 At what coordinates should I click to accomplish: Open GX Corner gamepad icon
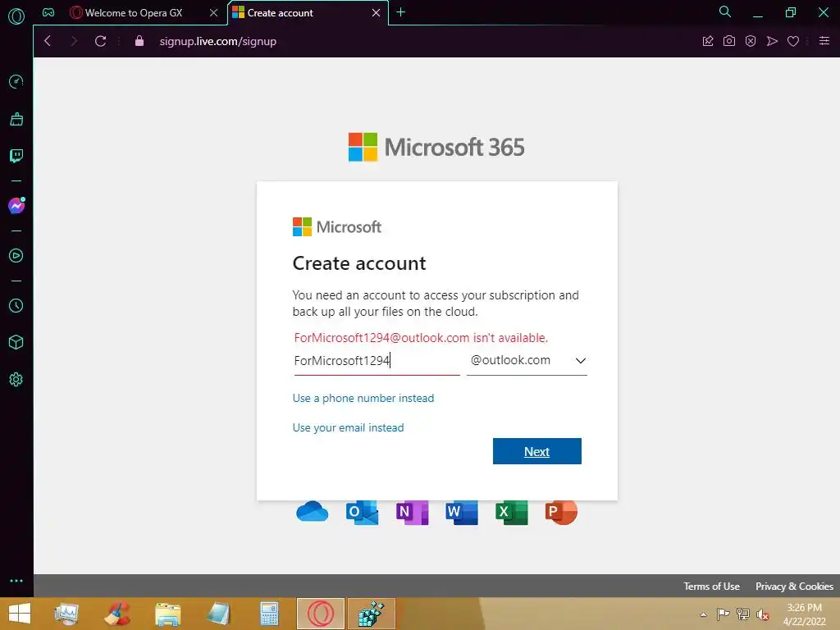[48, 12]
